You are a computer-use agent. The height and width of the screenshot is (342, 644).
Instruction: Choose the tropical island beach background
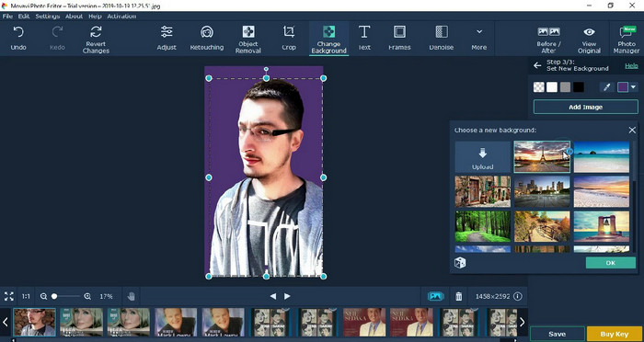click(x=602, y=157)
